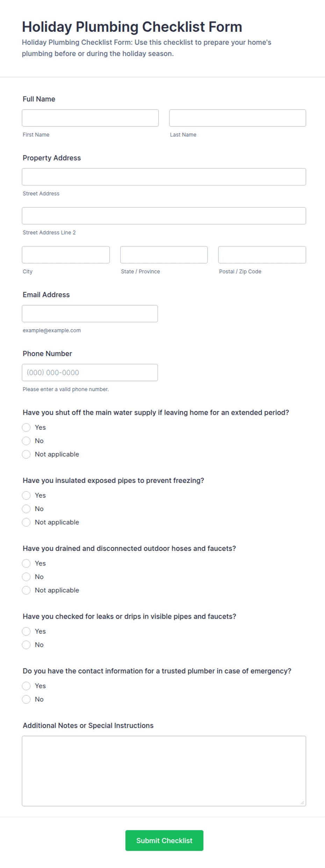Click the Additional Notes text area
The image size is (325, 868).
(x=164, y=771)
